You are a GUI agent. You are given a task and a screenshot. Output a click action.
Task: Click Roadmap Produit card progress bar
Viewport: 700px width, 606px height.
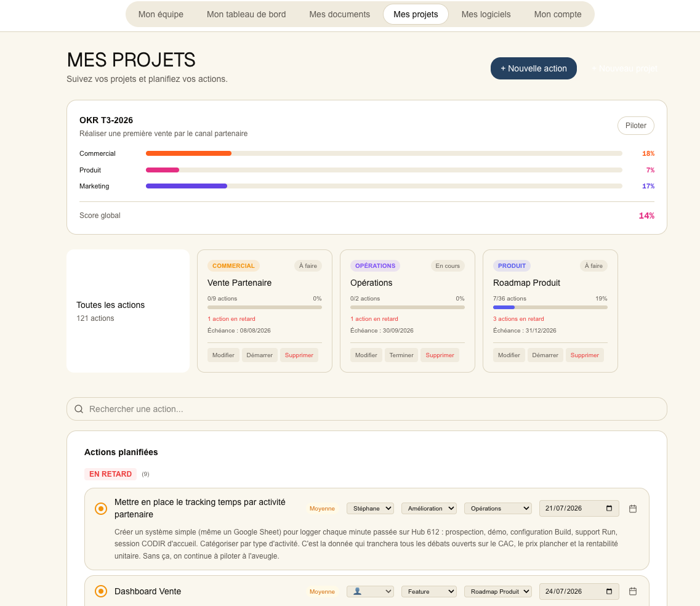550,307
